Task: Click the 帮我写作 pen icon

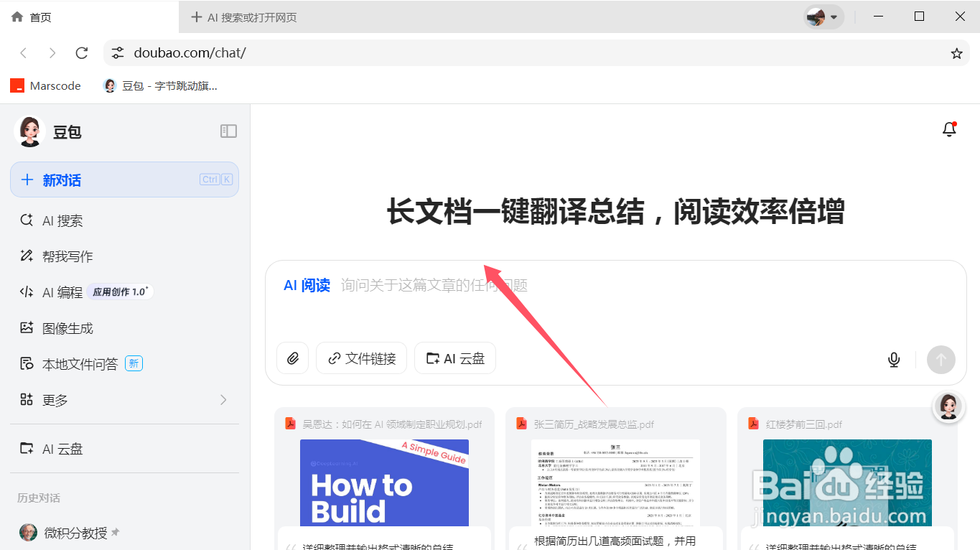Action: (x=27, y=256)
